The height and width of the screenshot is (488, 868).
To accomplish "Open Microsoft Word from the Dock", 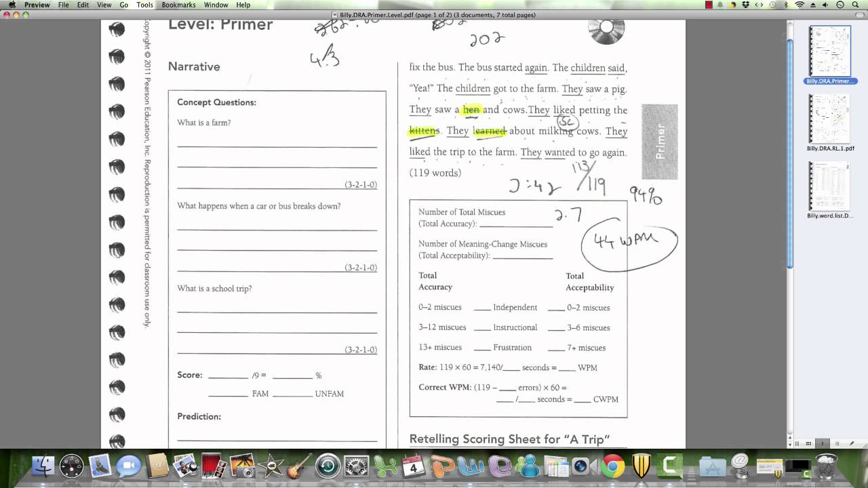I will pyautogui.click(x=470, y=466).
